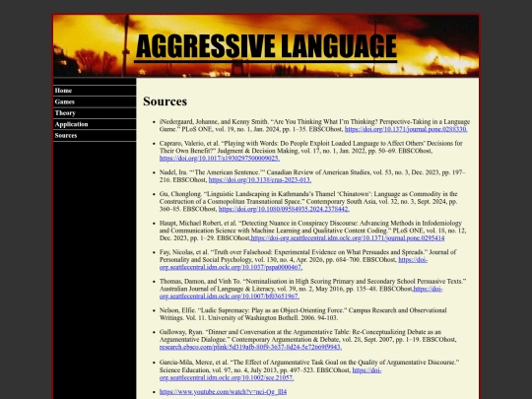The width and height of the screenshot is (532, 399).
Task: Click 'Haupt, Michael Robert, et al.' citation text
Action: coord(198,224)
